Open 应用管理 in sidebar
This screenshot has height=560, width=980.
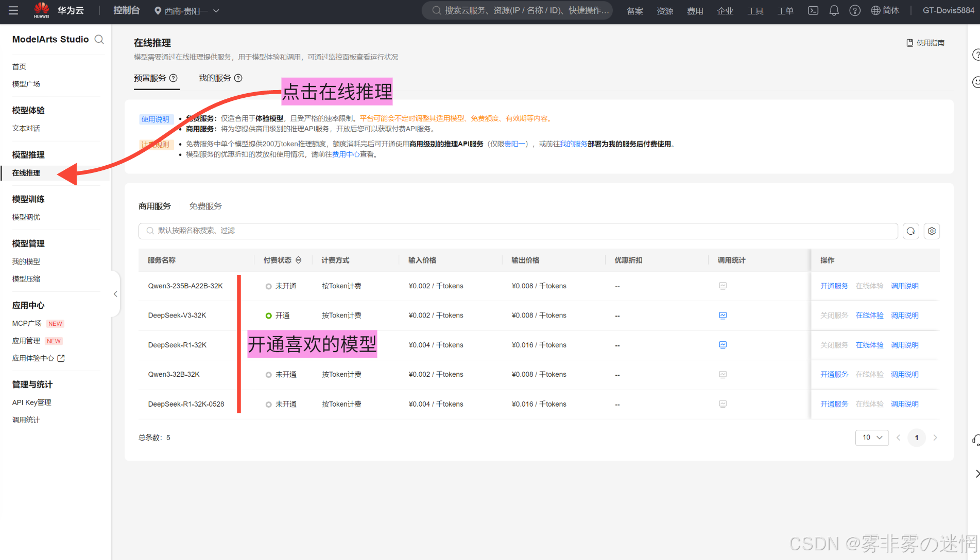click(26, 341)
